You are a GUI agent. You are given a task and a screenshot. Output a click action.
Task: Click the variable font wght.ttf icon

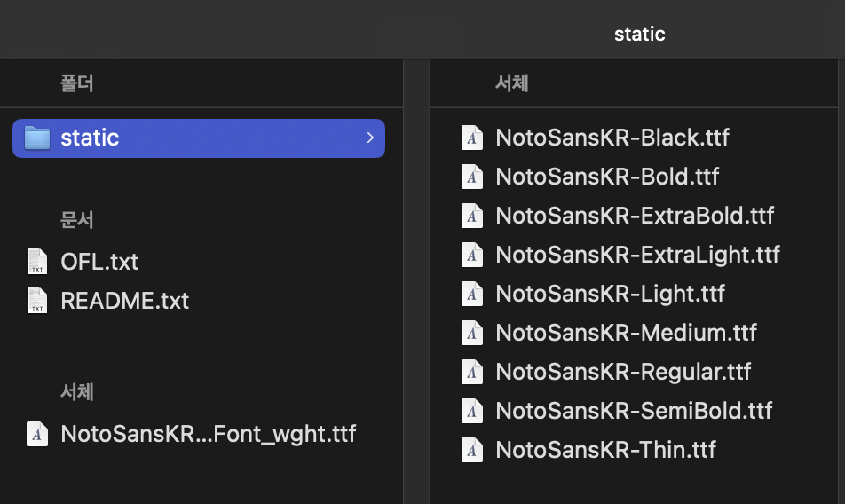click(x=37, y=434)
